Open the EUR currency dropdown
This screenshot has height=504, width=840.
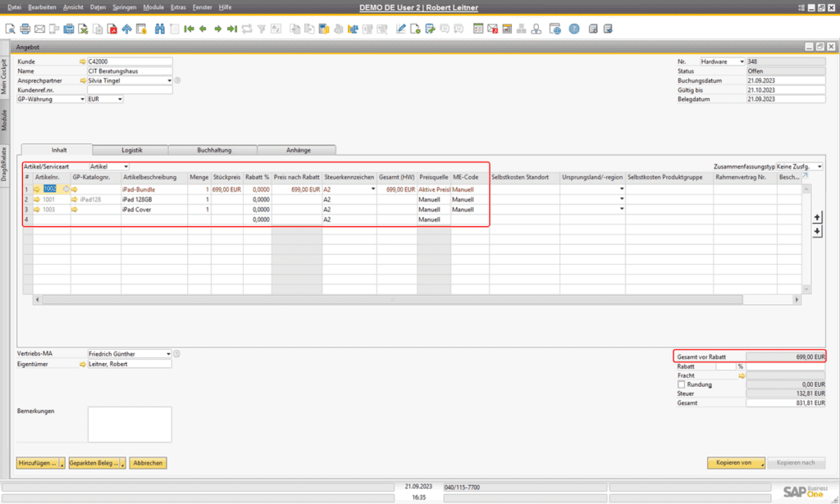pyautogui.click(x=120, y=99)
